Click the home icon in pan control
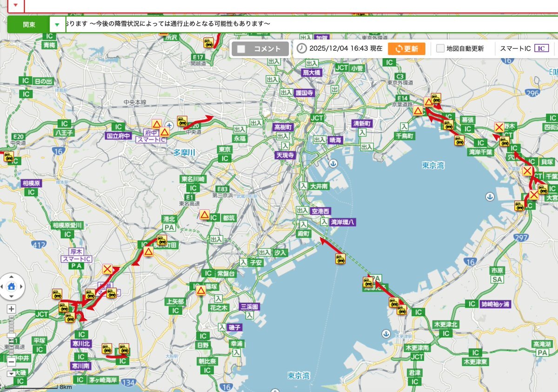Viewport: 558px width, 392px height. coord(12,286)
